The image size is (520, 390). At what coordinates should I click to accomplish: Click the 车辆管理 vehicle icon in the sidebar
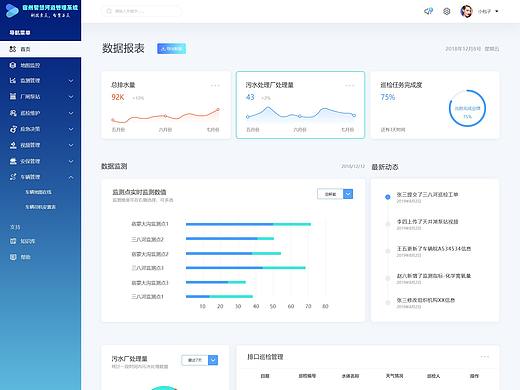pos(13,177)
